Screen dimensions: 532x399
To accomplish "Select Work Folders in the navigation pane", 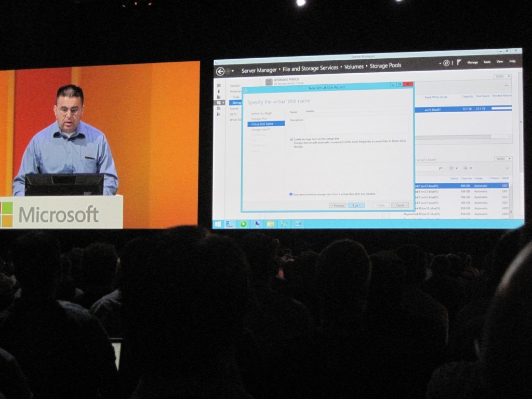I will click(x=235, y=120).
